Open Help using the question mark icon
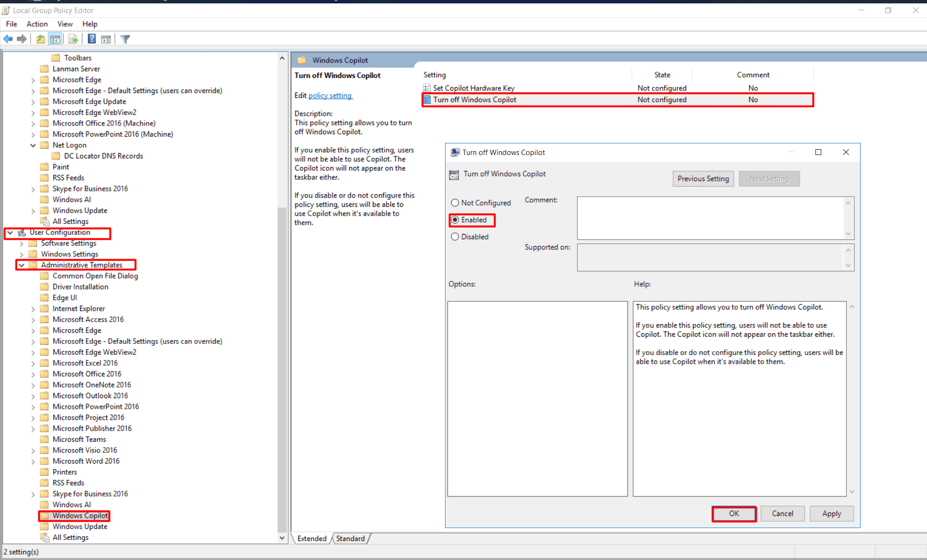 [92, 39]
